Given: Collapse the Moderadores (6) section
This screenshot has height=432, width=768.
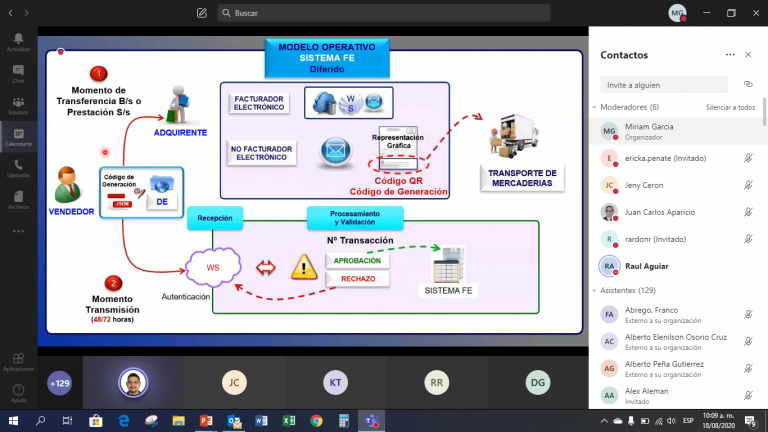Looking at the screenshot, I should tap(596, 107).
